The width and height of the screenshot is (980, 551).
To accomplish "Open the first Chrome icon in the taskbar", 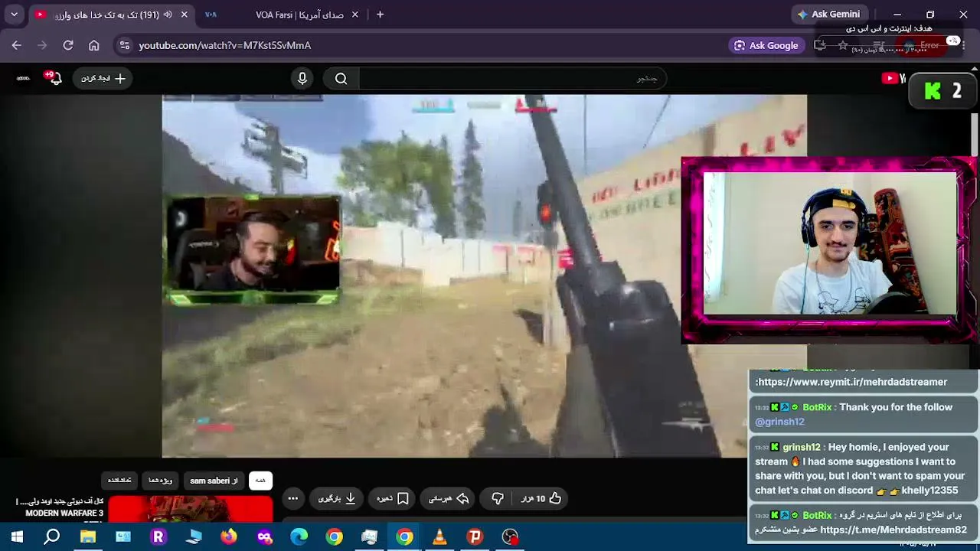I will 335,537.
